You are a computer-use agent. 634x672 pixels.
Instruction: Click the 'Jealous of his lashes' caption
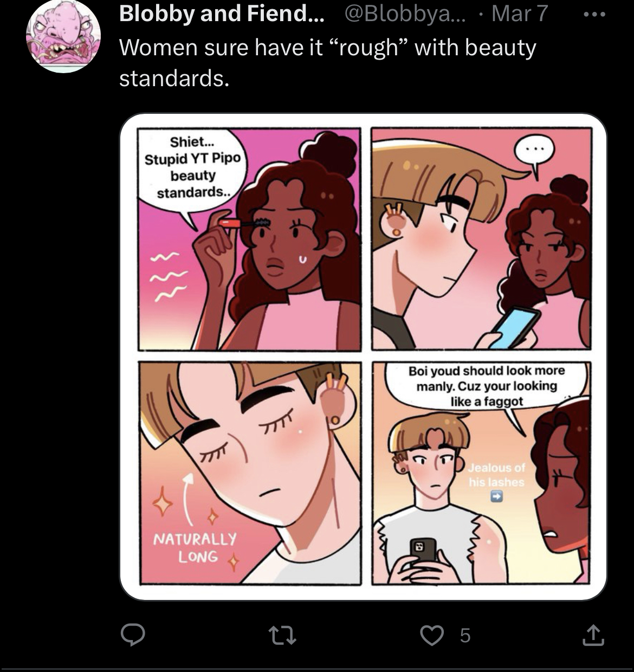pyautogui.click(x=496, y=475)
